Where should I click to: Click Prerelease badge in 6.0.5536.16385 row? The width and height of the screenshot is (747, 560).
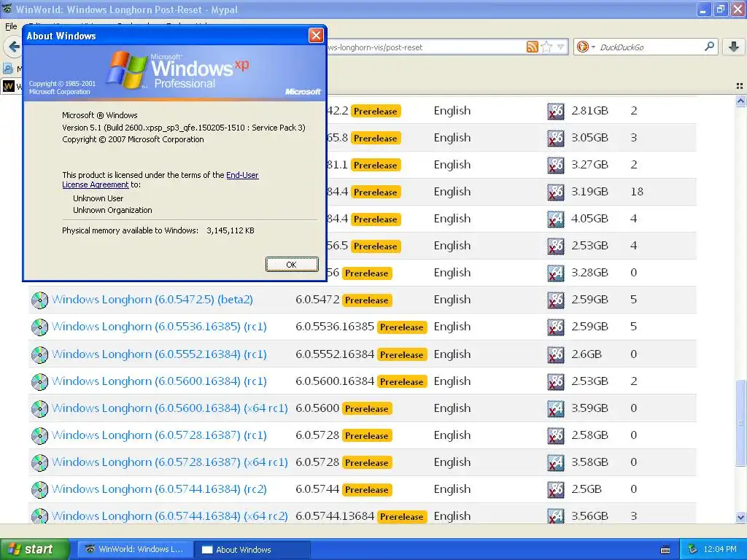coord(402,327)
